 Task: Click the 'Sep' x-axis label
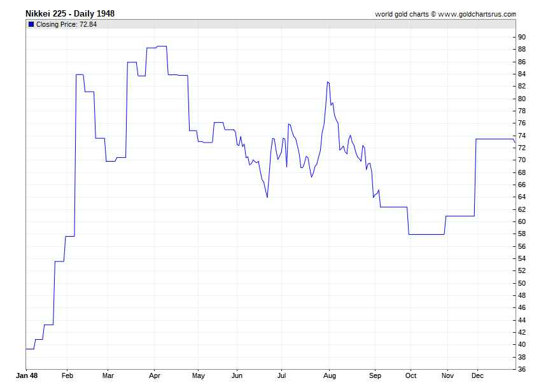375,375
